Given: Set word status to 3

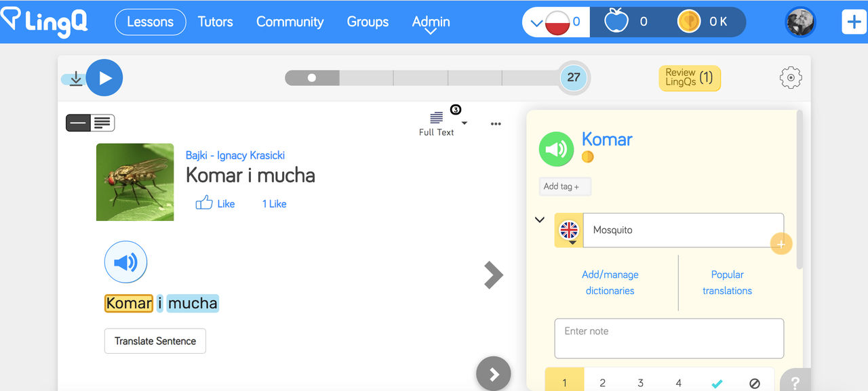Looking at the screenshot, I should (640, 382).
